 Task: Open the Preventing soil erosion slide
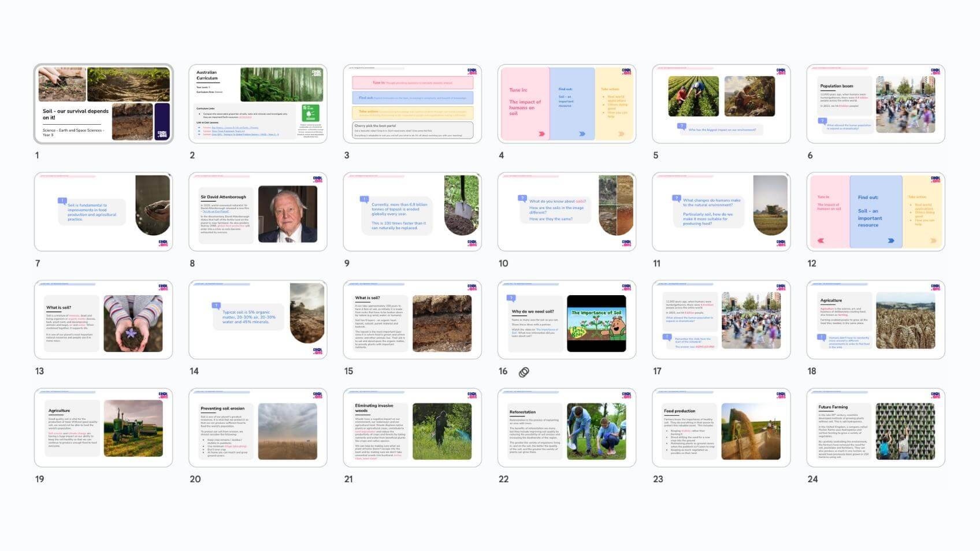tap(258, 428)
